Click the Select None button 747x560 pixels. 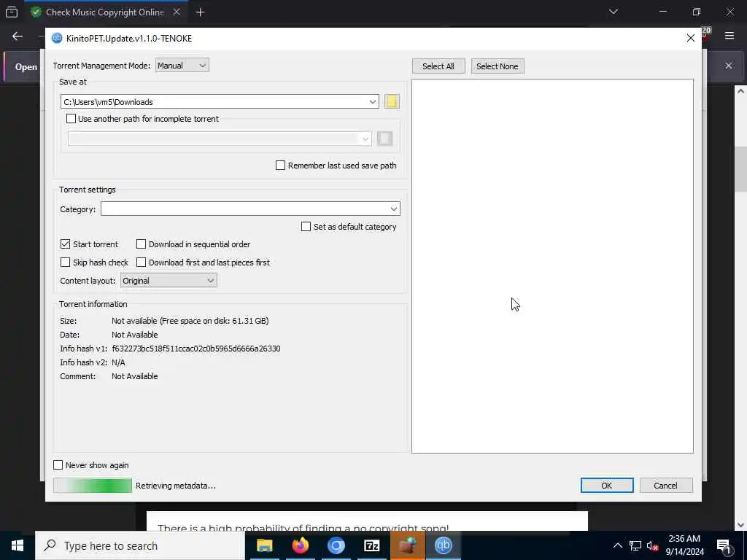tap(498, 66)
